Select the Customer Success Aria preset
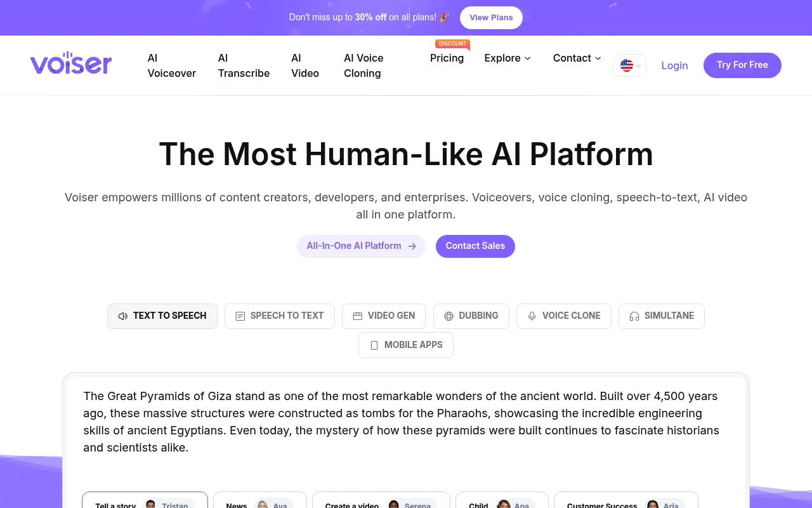 pos(626,500)
